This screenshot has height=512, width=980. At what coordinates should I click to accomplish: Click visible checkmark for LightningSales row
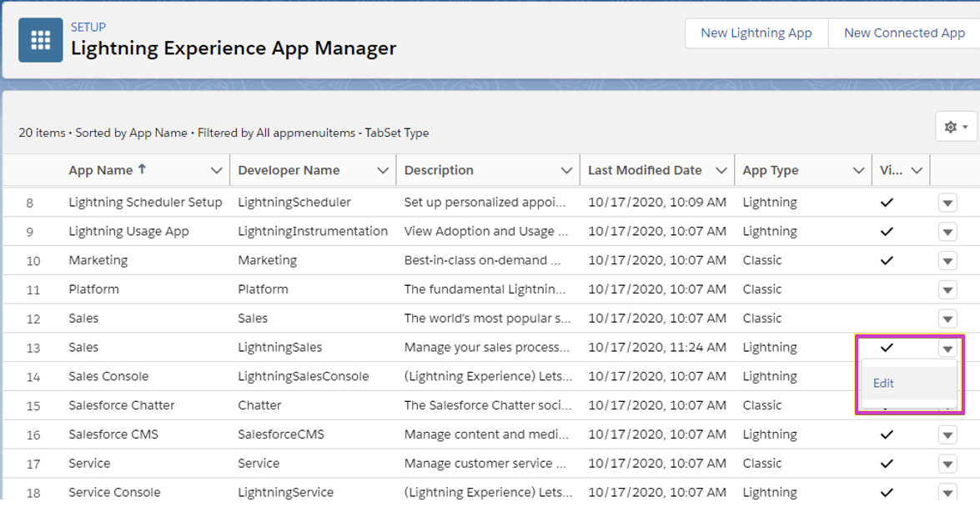[x=887, y=348]
